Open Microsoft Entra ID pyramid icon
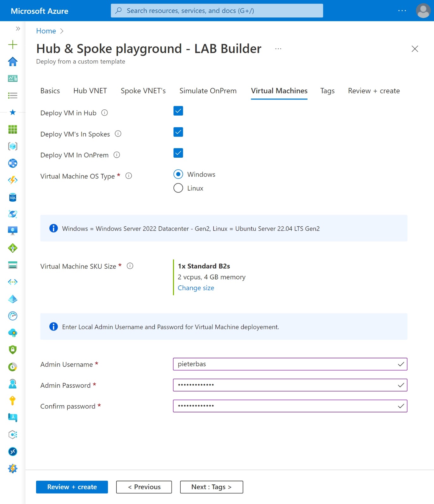This screenshot has width=434, height=504. tap(13, 299)
